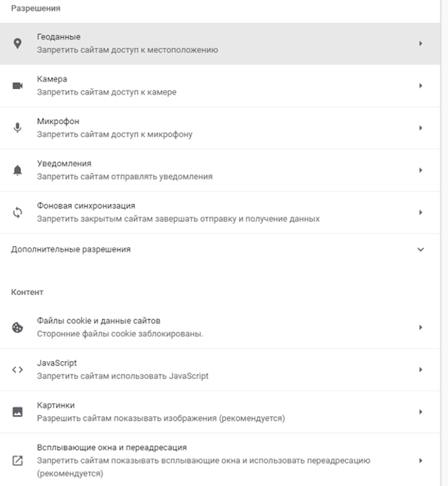Click the pop-up window icon for Всплывающие окна
The width and height of the screenshot is (448, 486).
point(18,460)
